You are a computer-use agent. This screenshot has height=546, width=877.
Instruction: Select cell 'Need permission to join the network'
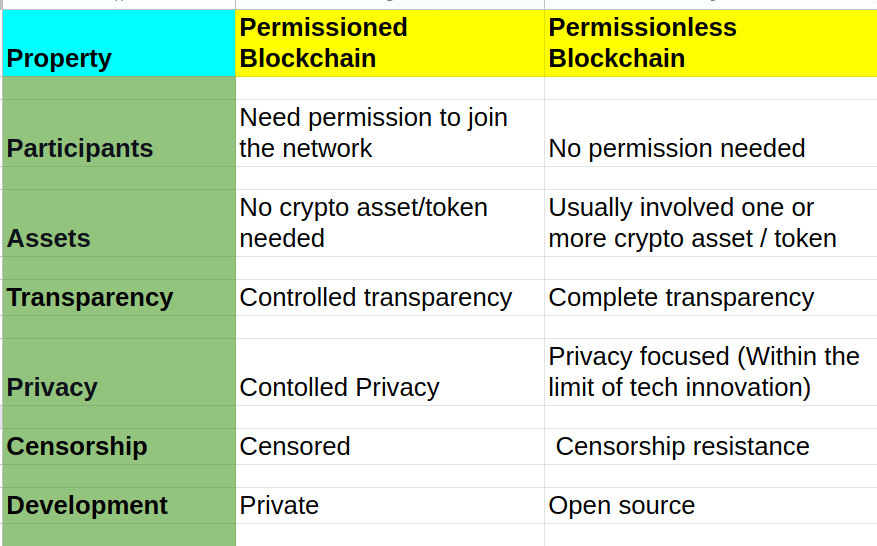coord(390,133)
